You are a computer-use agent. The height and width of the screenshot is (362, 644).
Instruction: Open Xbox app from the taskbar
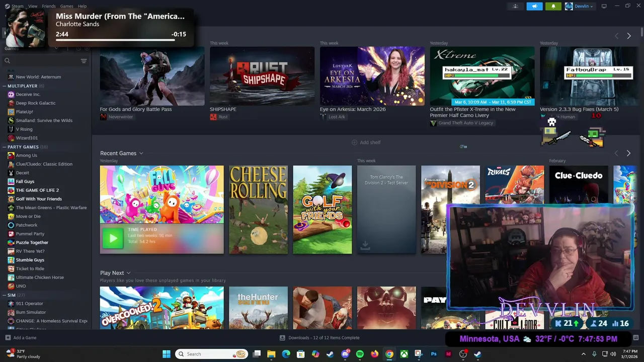[404, 354]
